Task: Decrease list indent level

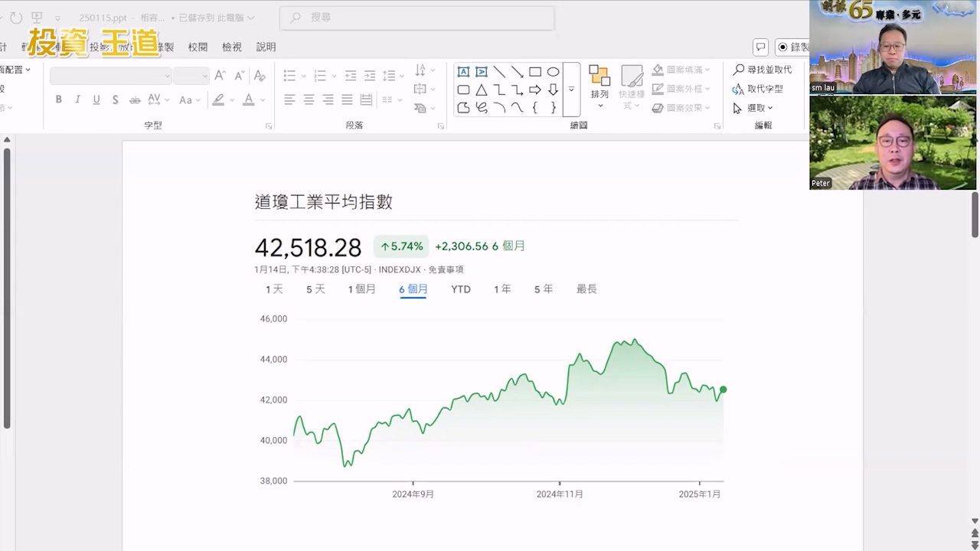Action: (351, 75)
